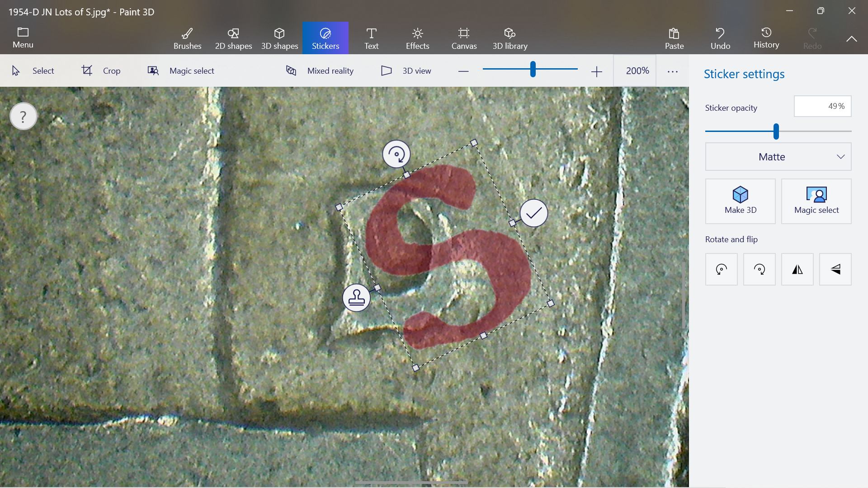Open the 2D shapes tab

233,38
